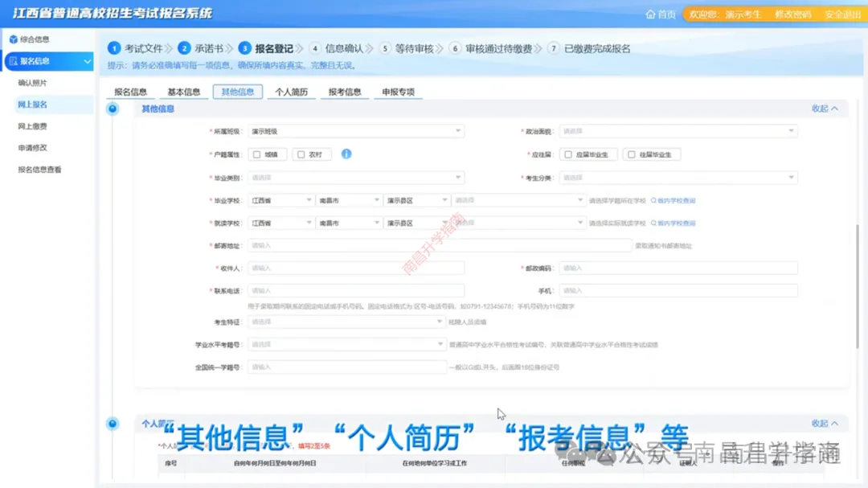Open the 考生特征 dropdown
This screenshot has height=488, width=868.
[x=346, y=322]
